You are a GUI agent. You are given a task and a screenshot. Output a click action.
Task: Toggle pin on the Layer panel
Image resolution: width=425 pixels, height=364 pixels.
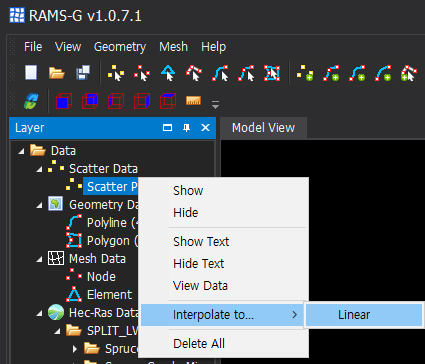[186, 128]
